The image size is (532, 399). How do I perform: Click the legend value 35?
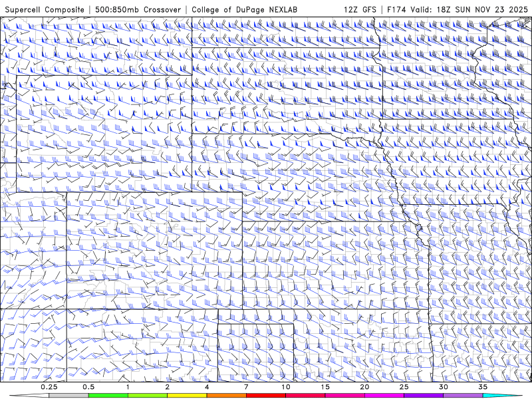click(483, 387)
